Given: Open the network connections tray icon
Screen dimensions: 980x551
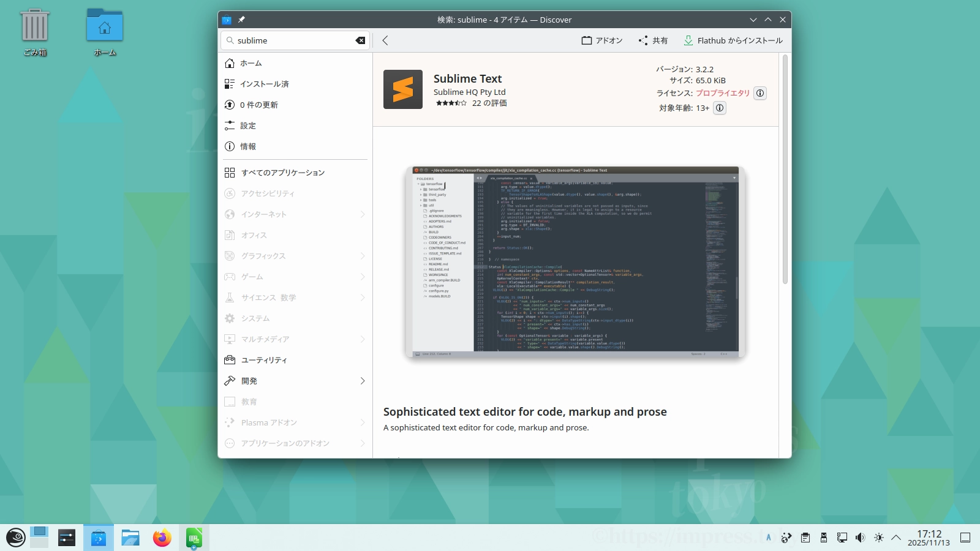Looking at the screenshot, I should click(x=842, y=538).
